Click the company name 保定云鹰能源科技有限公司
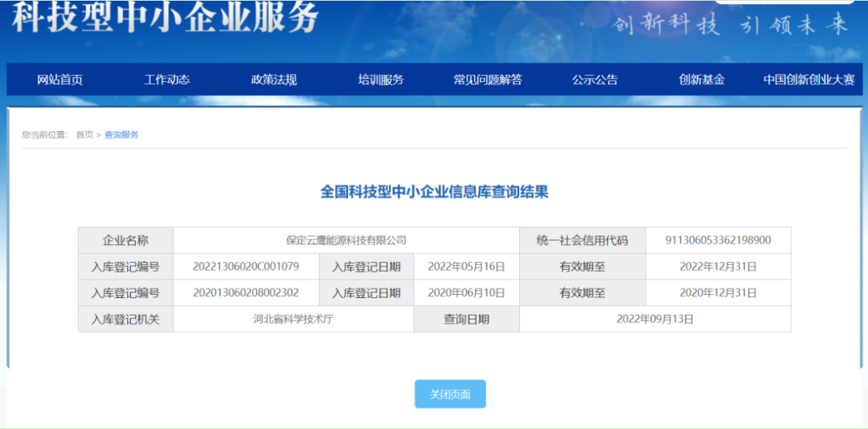 [346, 240]
